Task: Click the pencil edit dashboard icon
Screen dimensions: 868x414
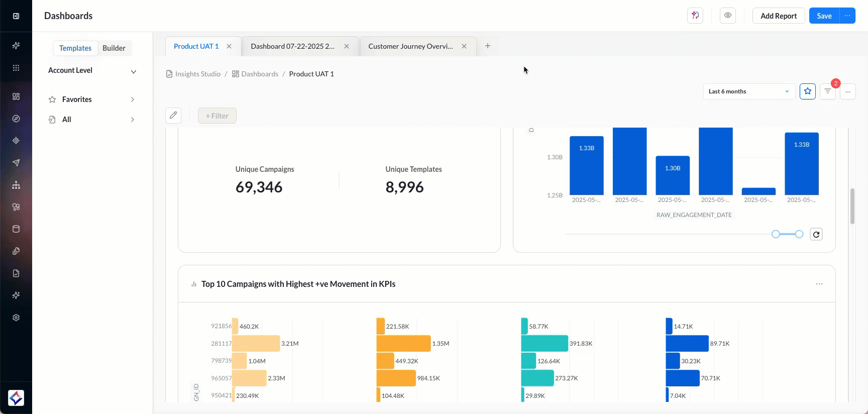Action: 173,116
